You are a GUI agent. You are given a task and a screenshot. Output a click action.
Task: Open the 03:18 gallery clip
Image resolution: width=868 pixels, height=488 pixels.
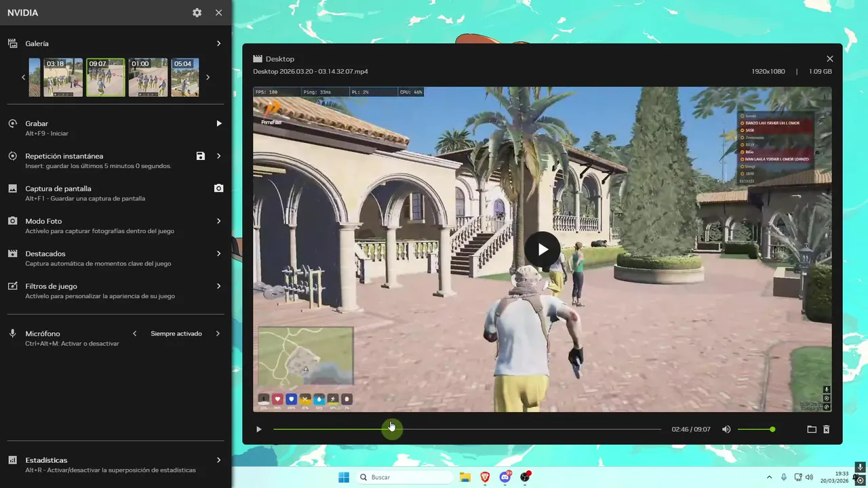(63, 77)
